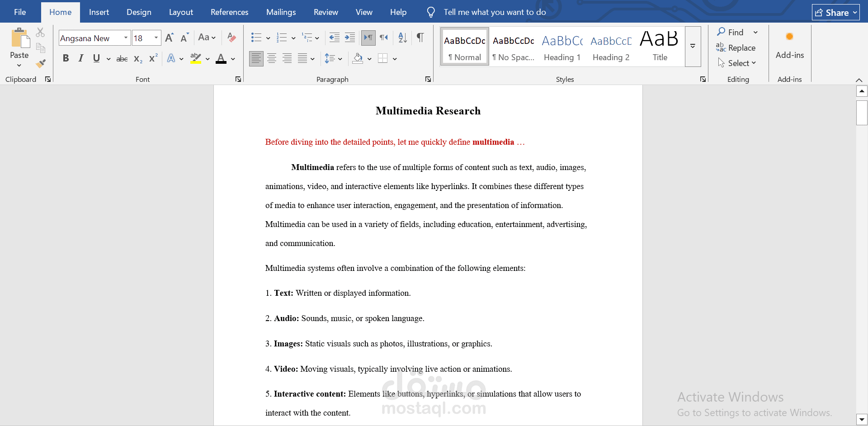Toggle underline formatting

[x=96, y=58]
